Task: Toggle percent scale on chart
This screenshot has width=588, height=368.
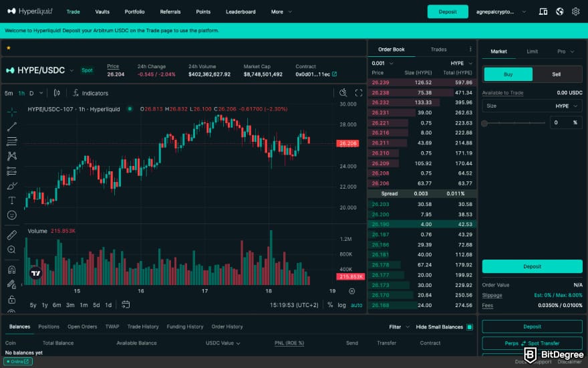Action: pos(330,305)
